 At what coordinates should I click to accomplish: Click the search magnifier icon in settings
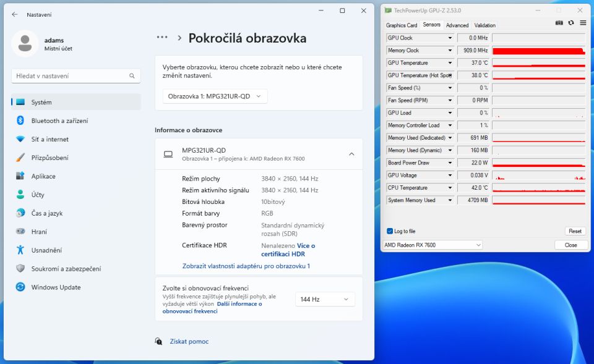click(x=132, y=76)
